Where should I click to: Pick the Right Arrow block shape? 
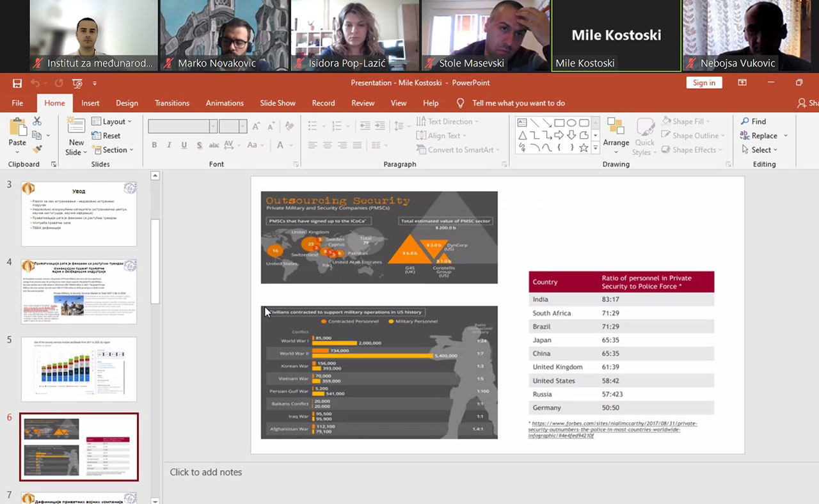click(x=559, y=135)
